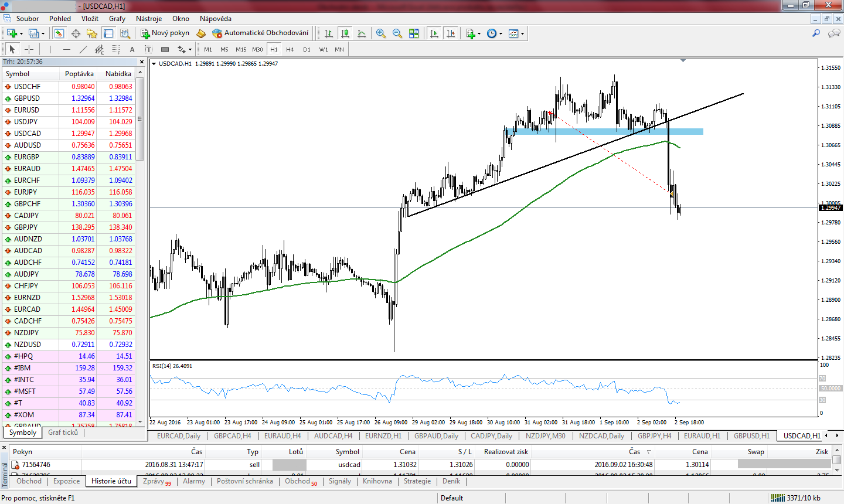Switch chart to bar chart type

(329, 33)
